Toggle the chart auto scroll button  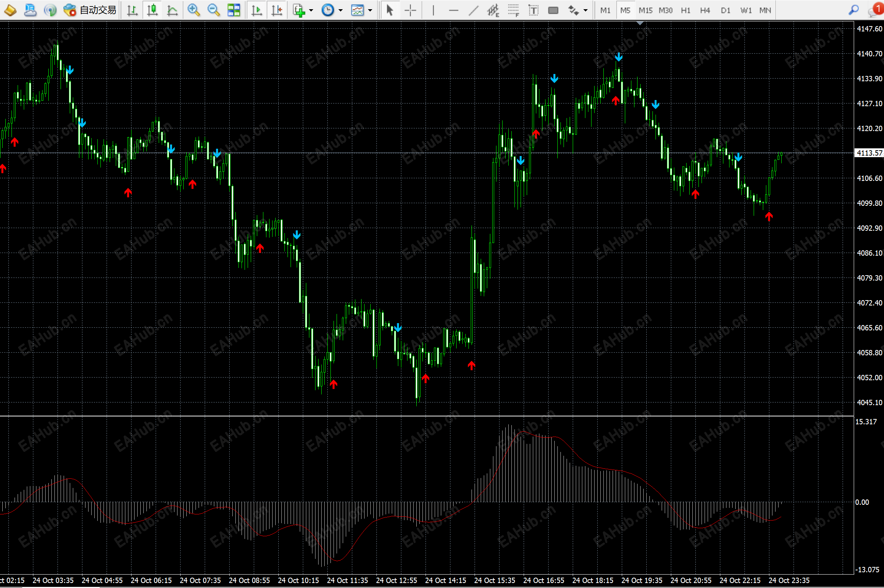tap(256, 10)
